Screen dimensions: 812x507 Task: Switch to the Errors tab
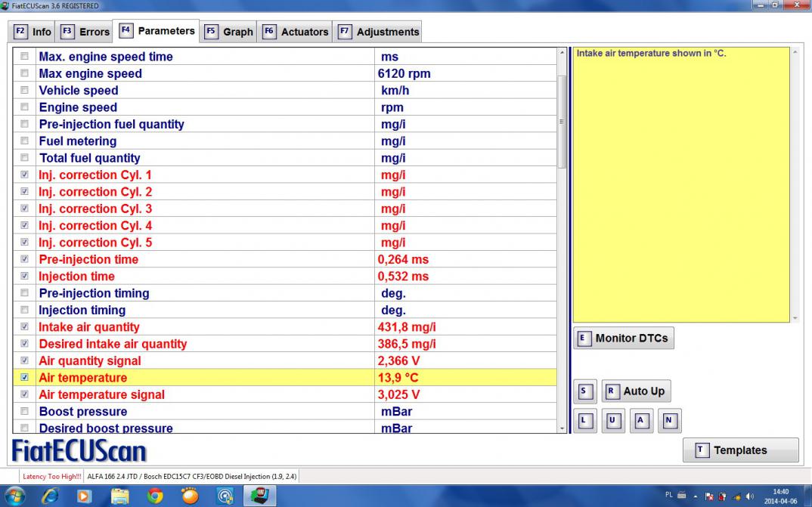point(85,32)
